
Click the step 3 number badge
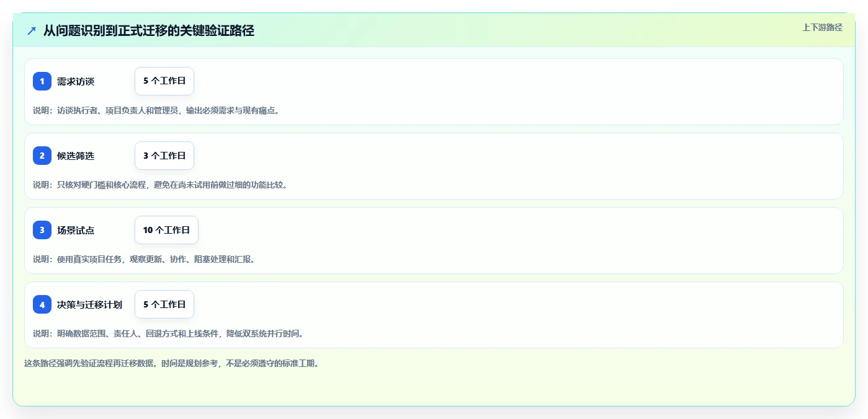coord(42,230)
